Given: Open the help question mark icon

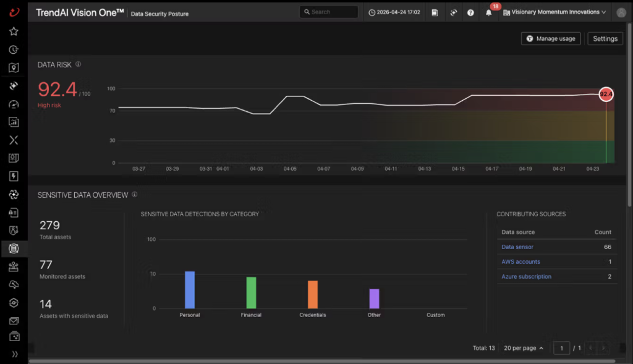Looking at the screenshot, I should coord(470,12).
